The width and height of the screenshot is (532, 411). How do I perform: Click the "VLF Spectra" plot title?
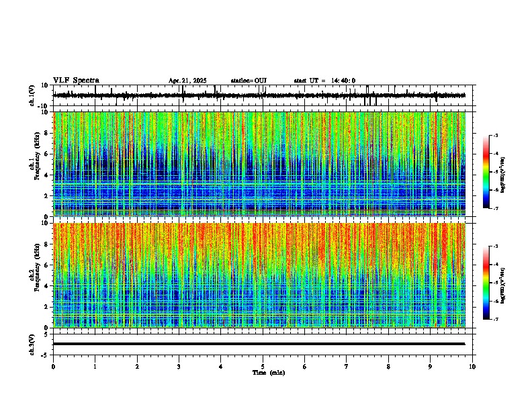[x=76, y=80]
